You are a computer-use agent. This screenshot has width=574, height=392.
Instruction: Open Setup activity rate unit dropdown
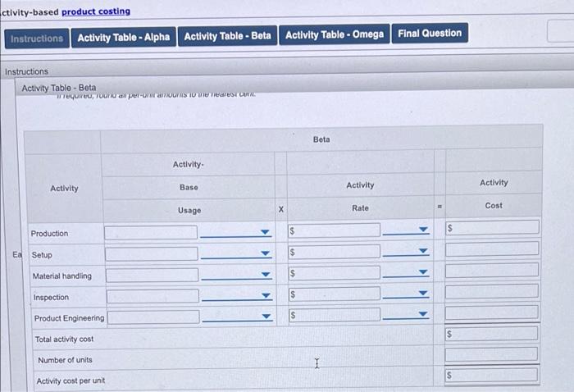406,251
